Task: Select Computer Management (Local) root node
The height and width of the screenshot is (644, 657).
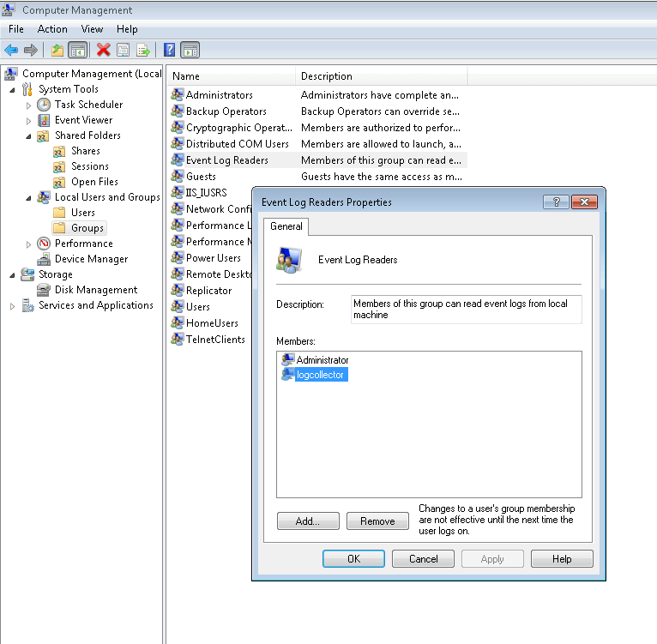Action: 92,74
